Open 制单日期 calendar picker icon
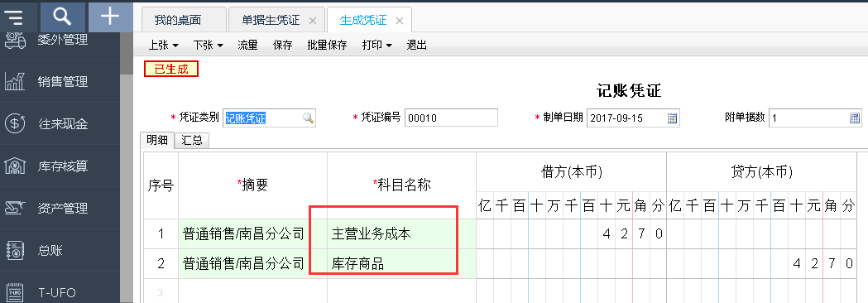This screenshot has height=303, width=868. click(672, 118)
